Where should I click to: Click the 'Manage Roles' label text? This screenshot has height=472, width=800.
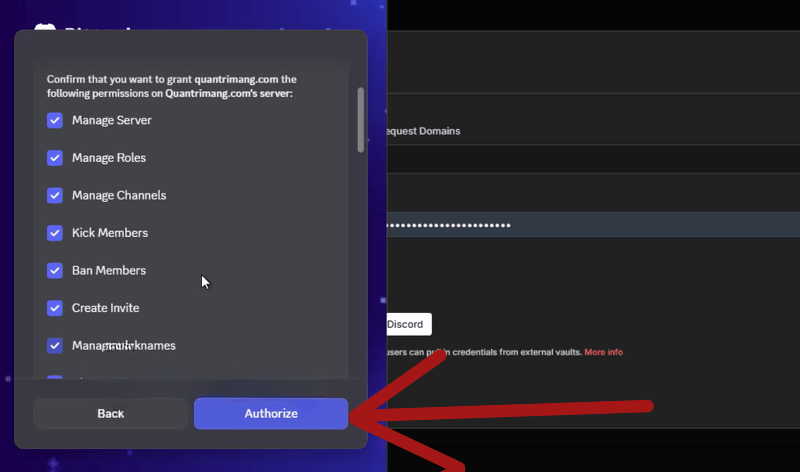tap(109, 158)
